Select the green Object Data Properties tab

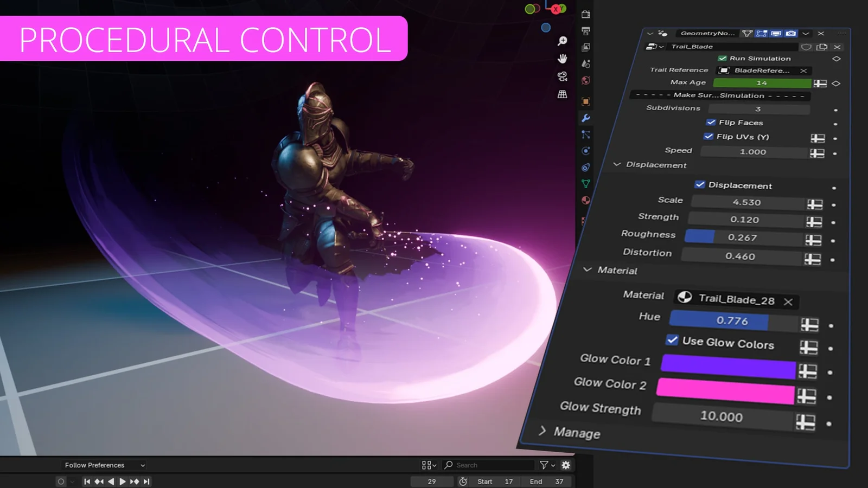pos(585,183)
